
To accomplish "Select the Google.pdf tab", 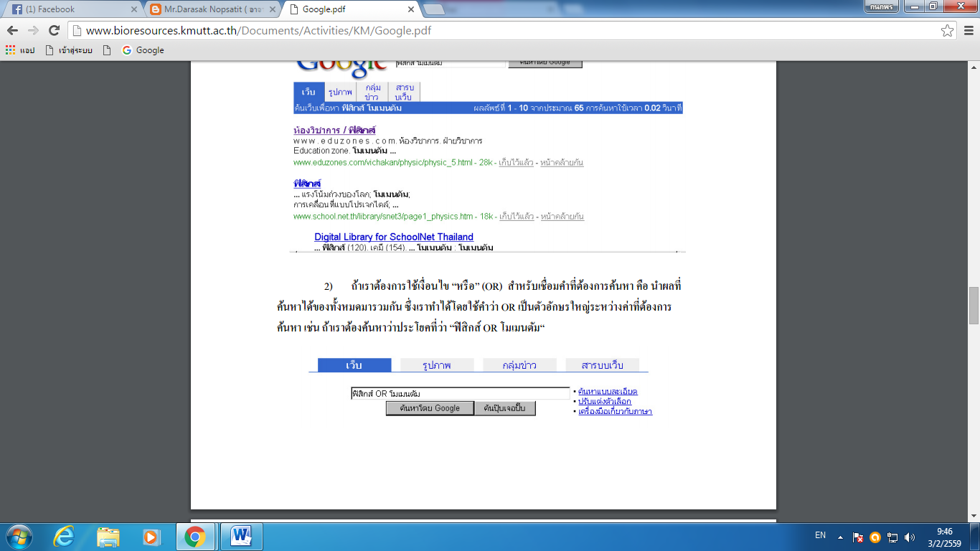I will click(349, 9).
